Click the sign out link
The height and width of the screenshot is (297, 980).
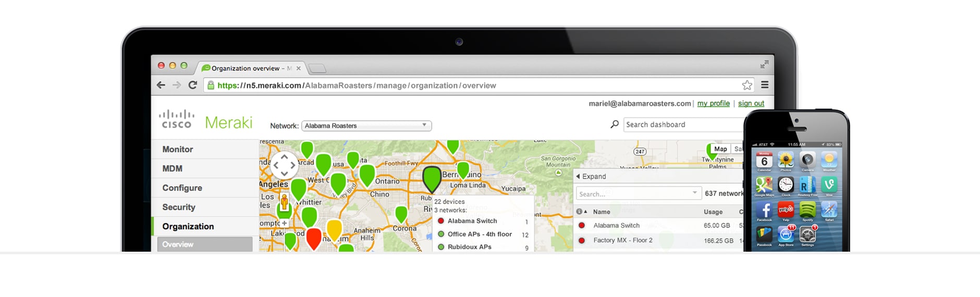(x=751, y=103)
